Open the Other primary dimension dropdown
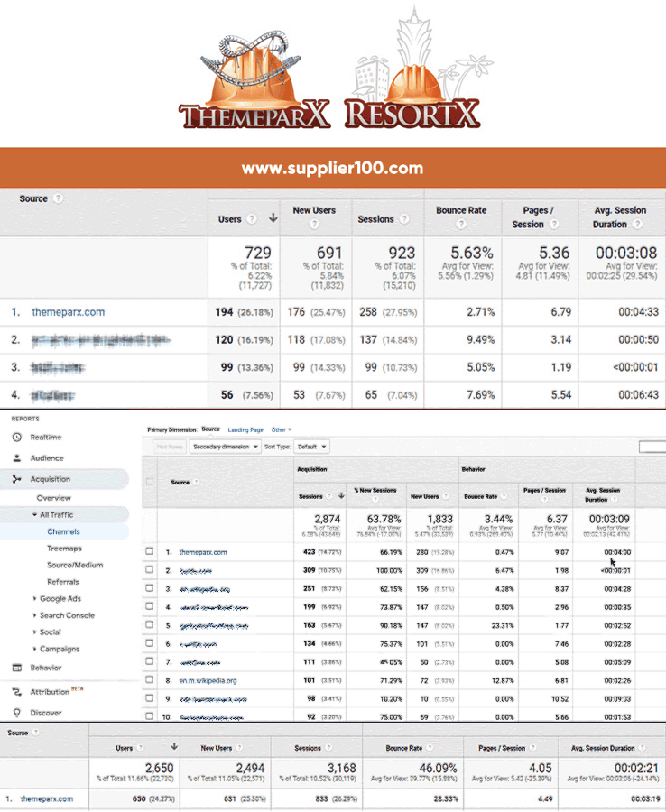The height and width of the screenshot is (812, 666). 282,429
